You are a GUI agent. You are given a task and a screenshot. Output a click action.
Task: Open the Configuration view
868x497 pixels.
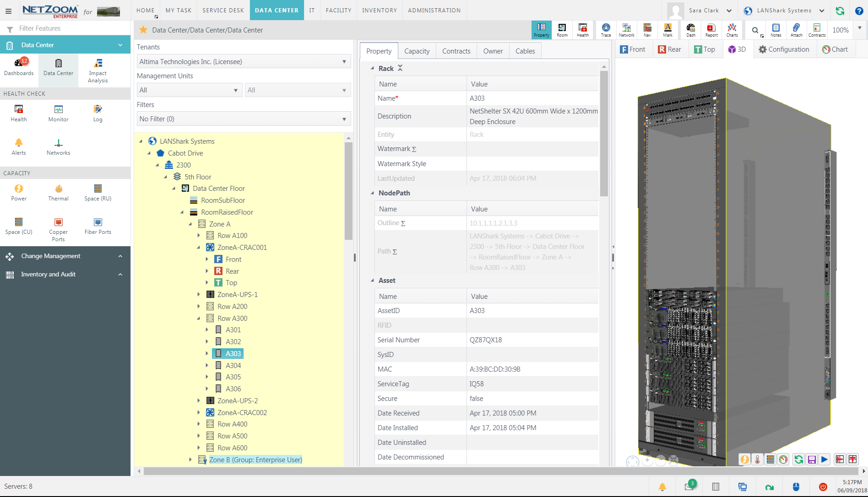coord(783,49)
